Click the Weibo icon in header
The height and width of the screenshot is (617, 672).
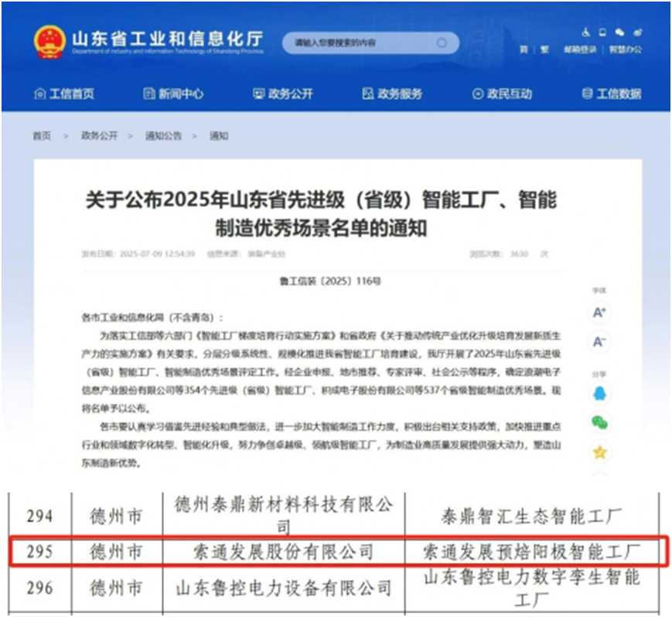(636, 32)
